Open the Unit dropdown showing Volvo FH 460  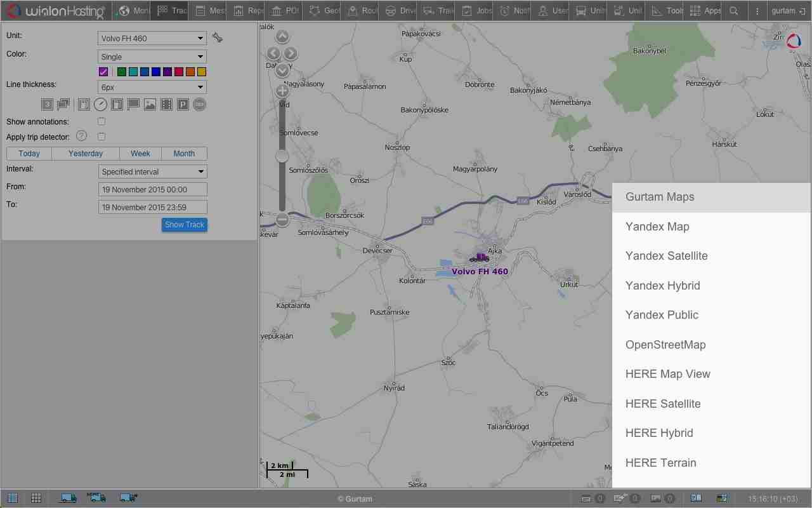tap(152, 38)
